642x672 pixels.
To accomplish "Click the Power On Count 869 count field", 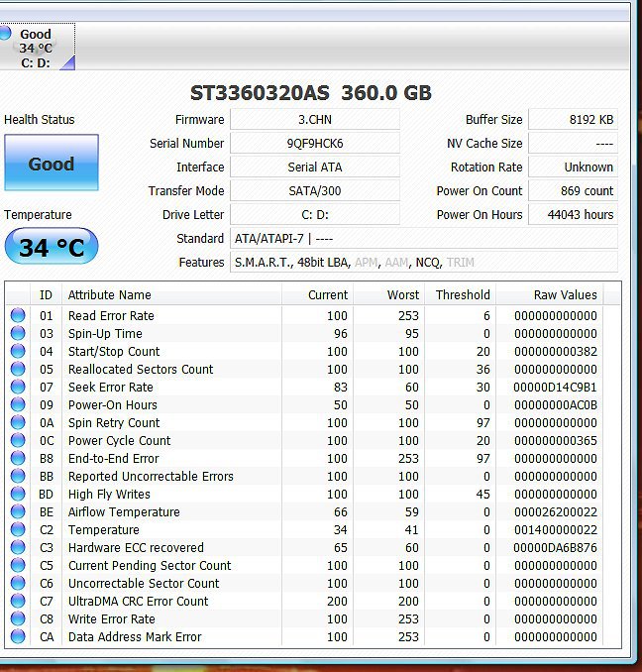I will tap(573, 190).
